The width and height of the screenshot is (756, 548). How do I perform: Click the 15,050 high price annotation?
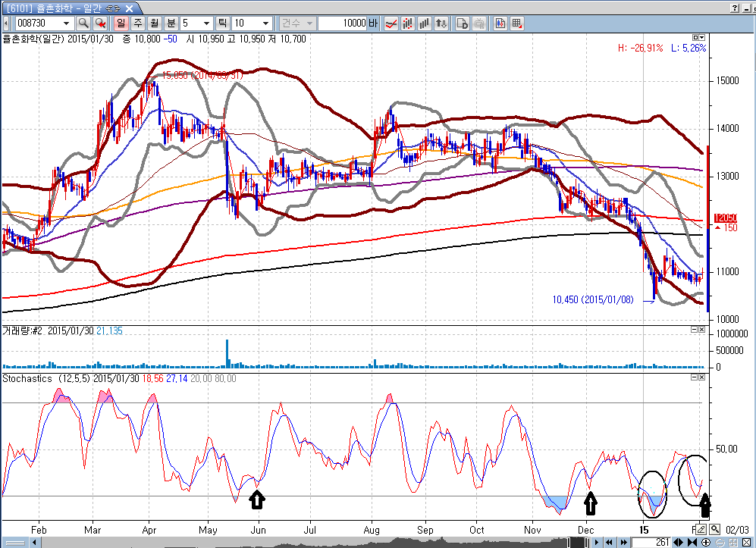(202, 75)
